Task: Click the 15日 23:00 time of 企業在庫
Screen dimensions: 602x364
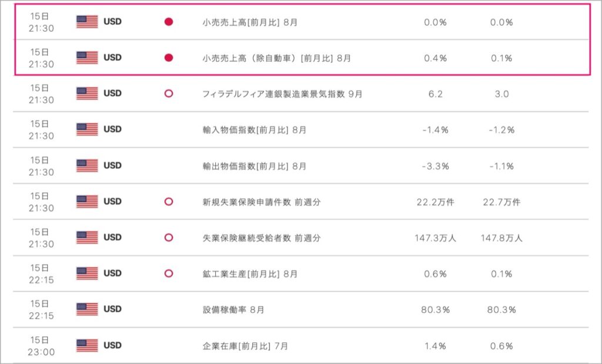Action: click(41, 346)
